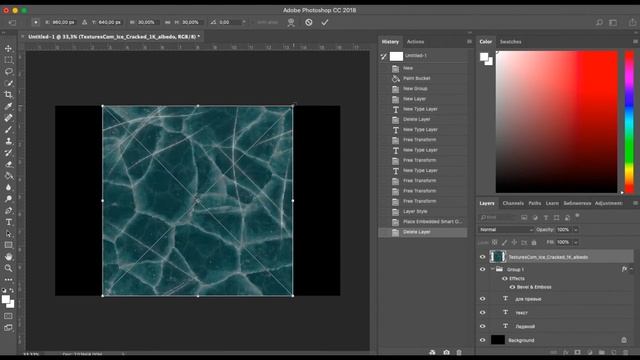Open the Opacity dropdown arrow
Viewport: 640px width, 360px height.
coord(576,230)
